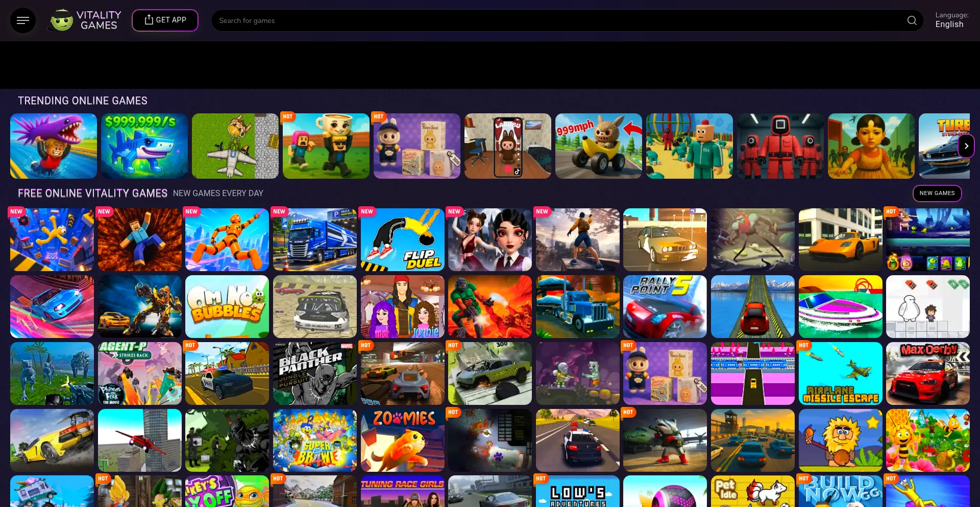
Task: Open the Flip Duel game
Action: pos(403,239)
